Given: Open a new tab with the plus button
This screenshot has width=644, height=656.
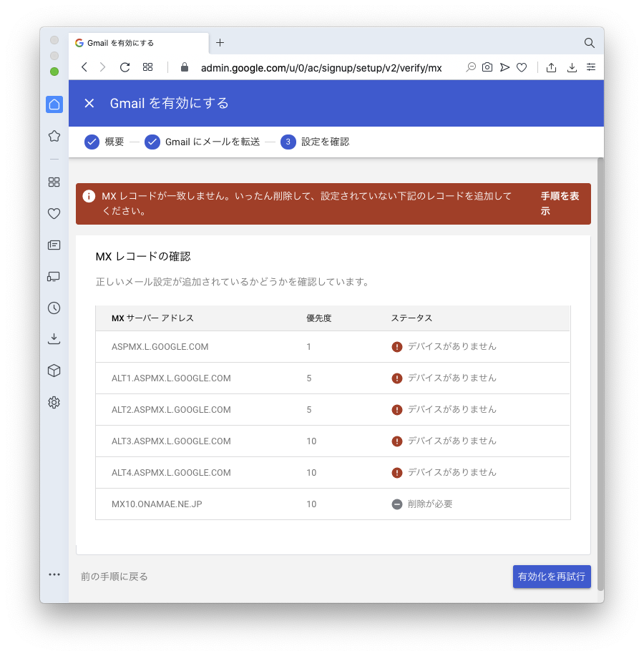Looking at the screenshot, I should [x=220, y=43].
